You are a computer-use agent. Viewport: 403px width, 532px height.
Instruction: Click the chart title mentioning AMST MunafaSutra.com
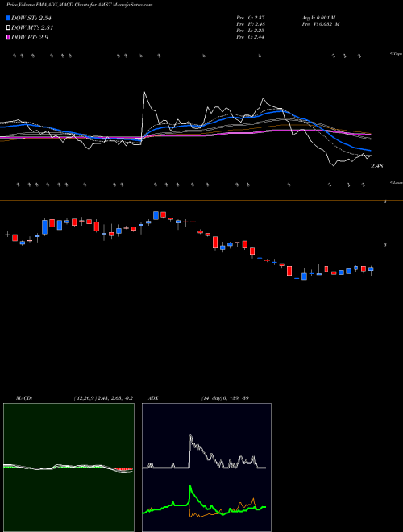click(x=79, y=5)
